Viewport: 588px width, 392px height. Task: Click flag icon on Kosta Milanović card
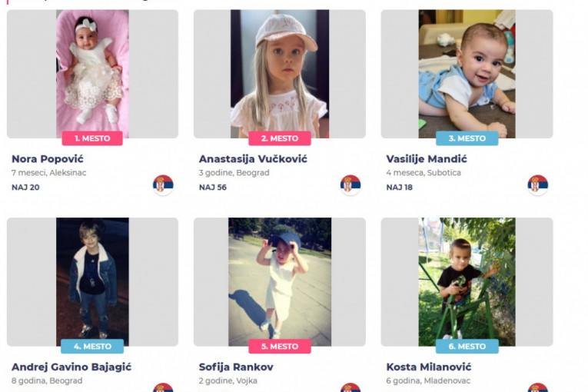point(538,387)
